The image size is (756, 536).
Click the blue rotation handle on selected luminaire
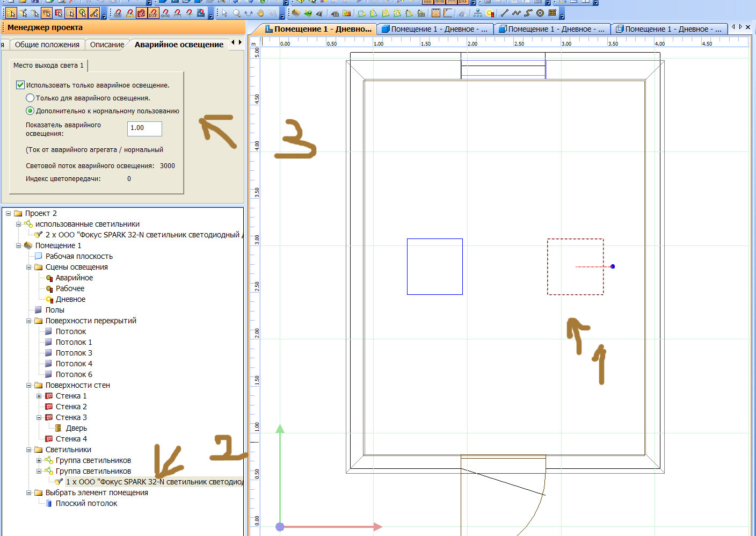click(613, 266)
